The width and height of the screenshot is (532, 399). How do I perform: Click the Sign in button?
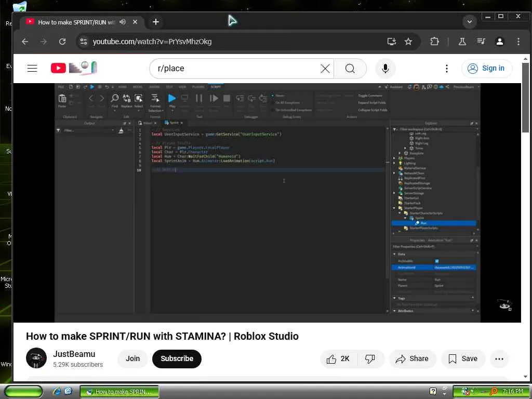486,68
